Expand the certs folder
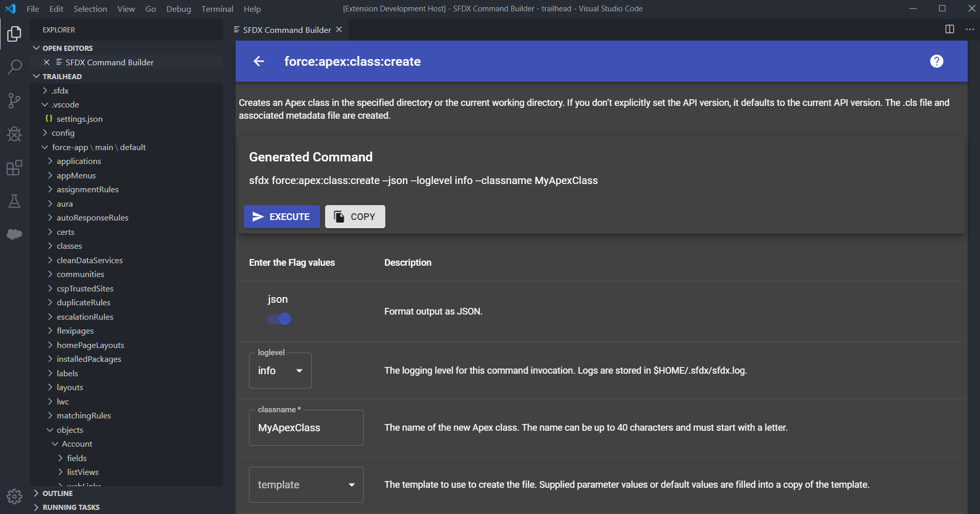980x514 pixels. (x=126, y=232)
